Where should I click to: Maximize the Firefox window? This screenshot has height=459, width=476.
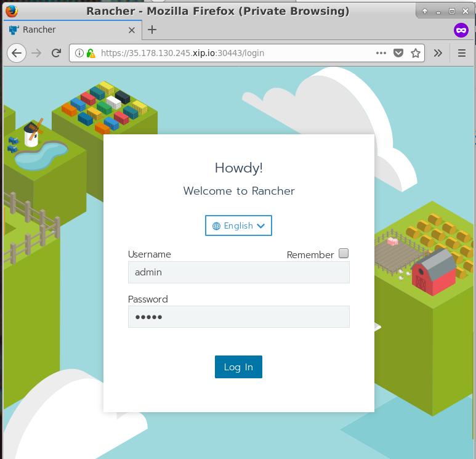coord(452,11)
